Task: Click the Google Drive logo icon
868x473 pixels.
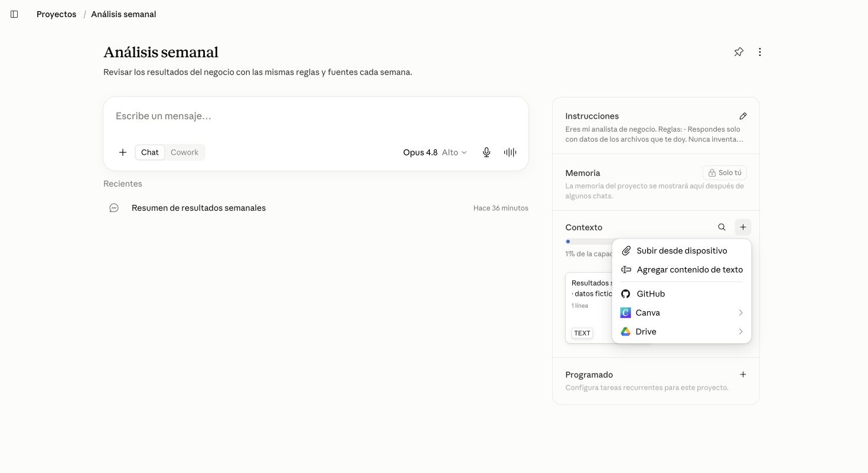Action: point(625,332)
